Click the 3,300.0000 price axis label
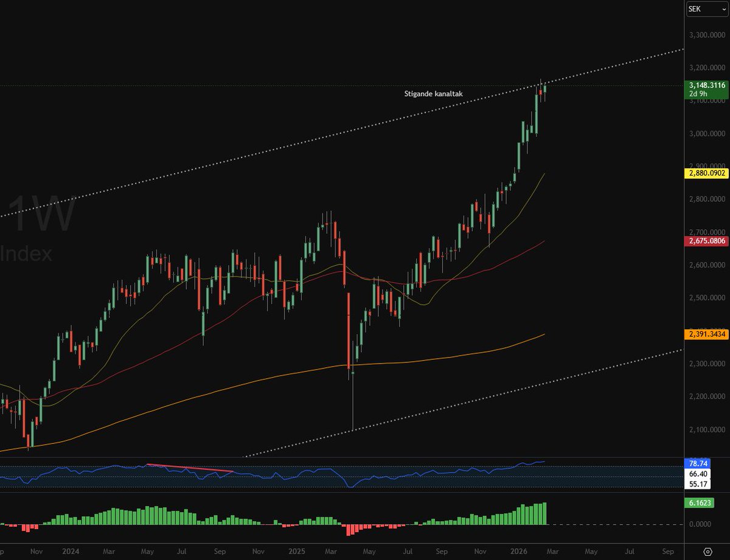730x560 pixels. [707, 35]
